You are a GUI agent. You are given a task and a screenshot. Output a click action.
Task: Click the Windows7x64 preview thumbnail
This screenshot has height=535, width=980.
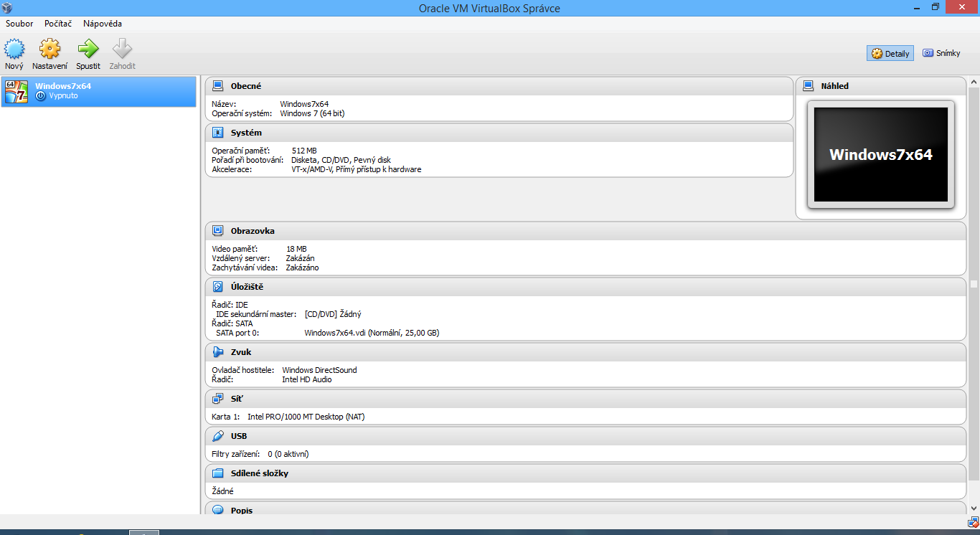click(x=880, y=154)
